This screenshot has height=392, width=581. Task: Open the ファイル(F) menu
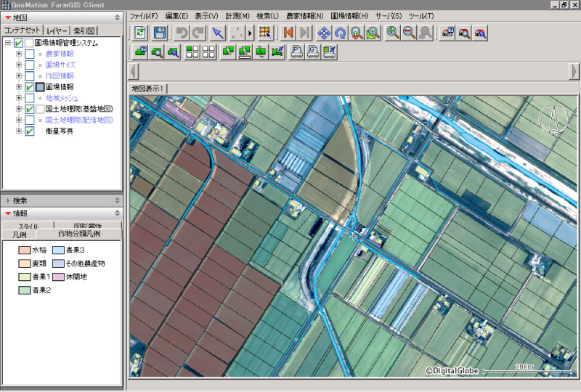(143, 16)
